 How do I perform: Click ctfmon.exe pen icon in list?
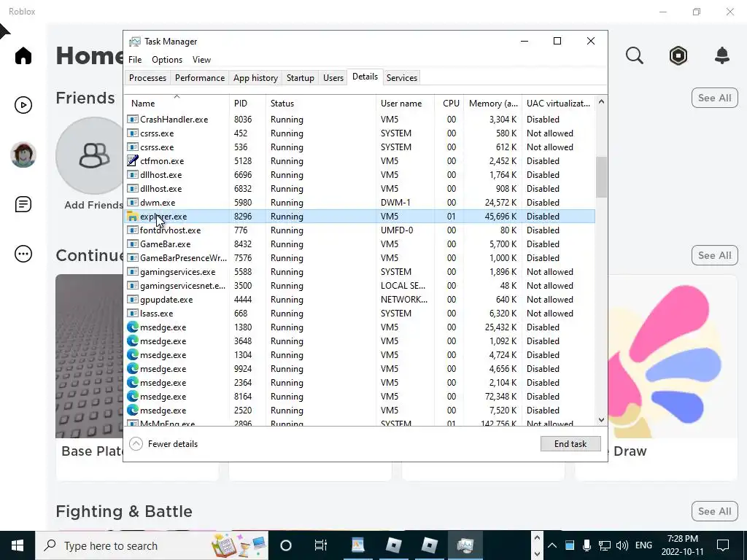pos(133,161)
